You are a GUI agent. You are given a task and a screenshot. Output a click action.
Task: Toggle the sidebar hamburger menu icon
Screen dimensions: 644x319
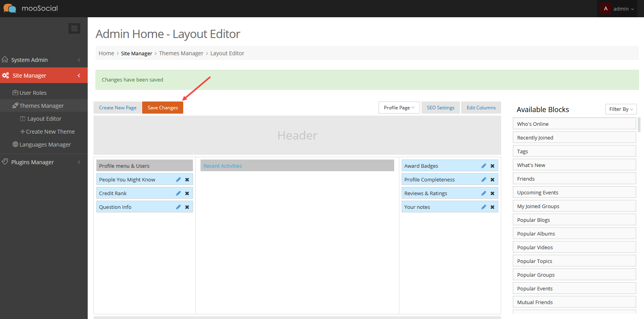tap(74, 29)
